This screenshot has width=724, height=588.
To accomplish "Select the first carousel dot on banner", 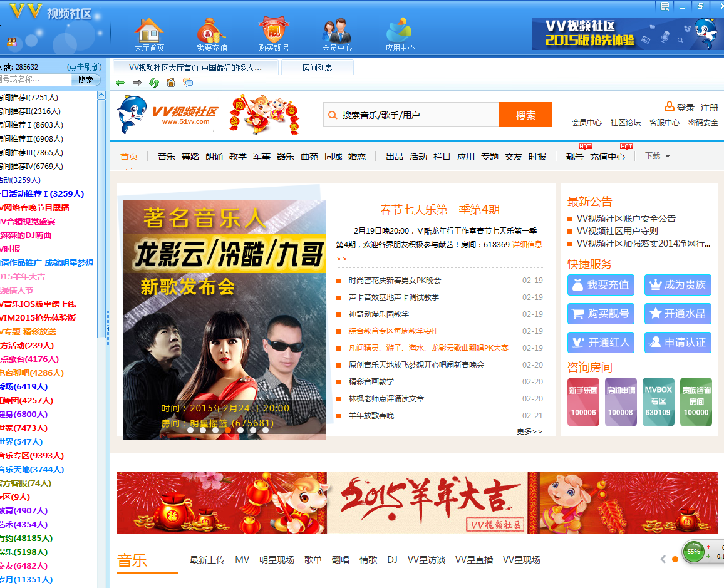I will coord(190,430).
